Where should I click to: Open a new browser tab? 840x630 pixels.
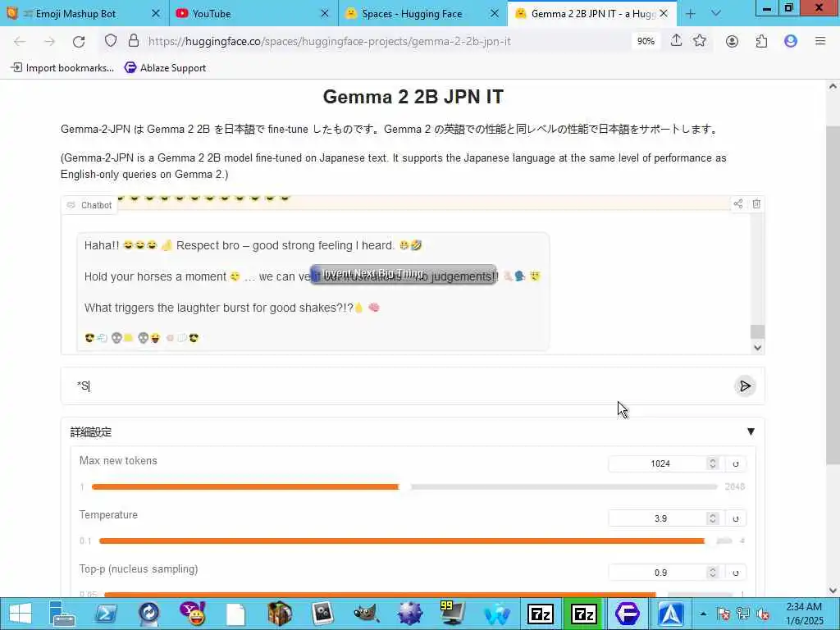[690, 14]
